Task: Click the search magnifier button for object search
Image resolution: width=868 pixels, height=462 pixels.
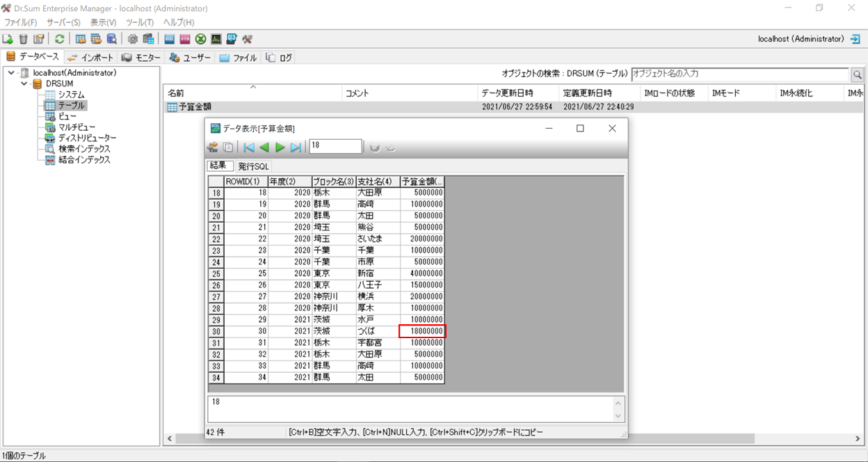Action: click(x=857, y=74)
